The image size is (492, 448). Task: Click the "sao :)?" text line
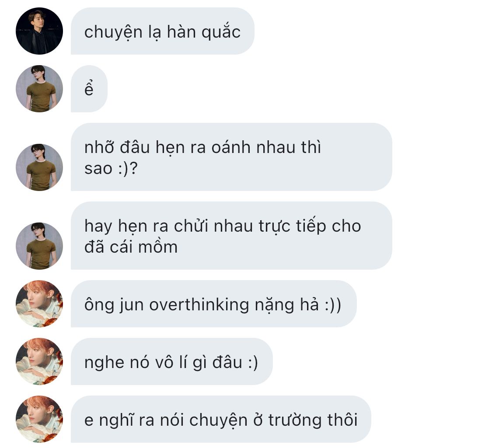[111, 169]
